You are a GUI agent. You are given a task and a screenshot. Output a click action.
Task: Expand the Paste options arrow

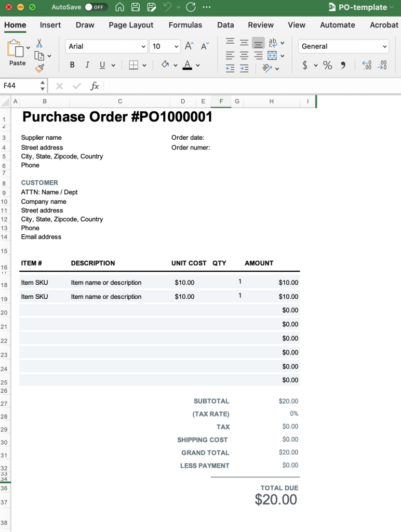[28, 48]
